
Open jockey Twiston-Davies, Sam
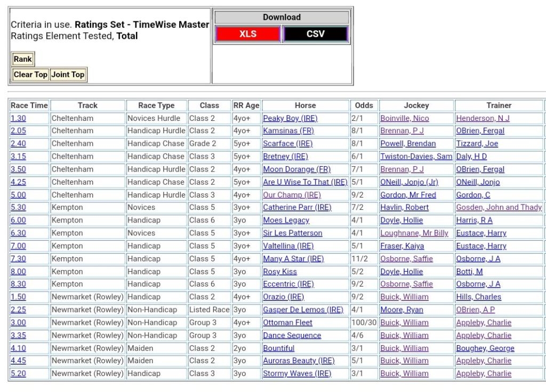[416, 157]
